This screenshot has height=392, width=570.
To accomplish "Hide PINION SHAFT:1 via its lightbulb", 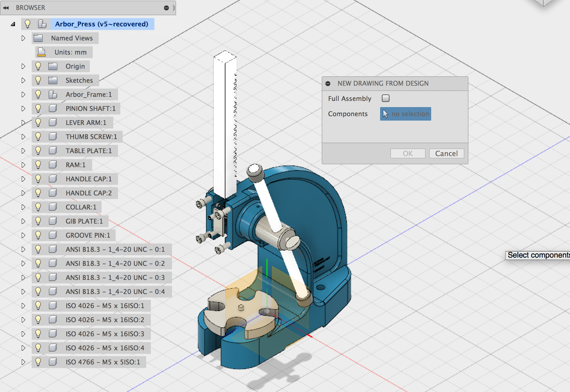I will click(38, 108).
